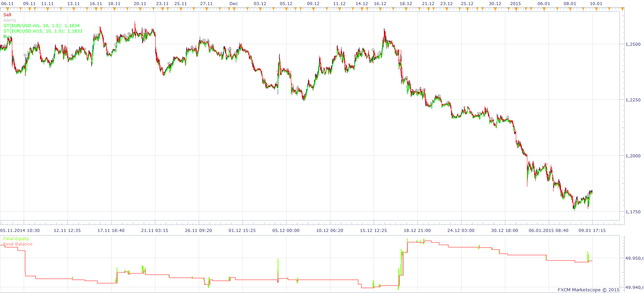This screenshot has height=293, width=644.
Task: Click the 15.12 12:25 time label
Action: click(x=373, y=231)
